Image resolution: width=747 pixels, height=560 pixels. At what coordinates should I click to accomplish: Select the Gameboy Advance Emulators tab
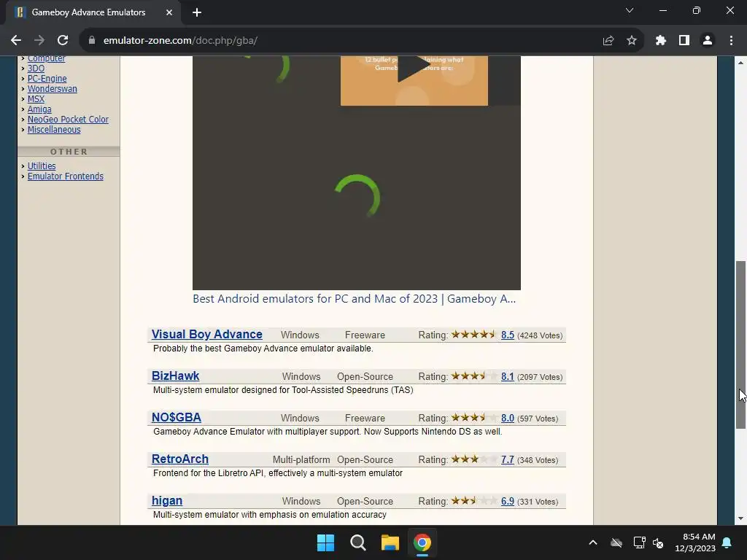(x=93, y=12)
